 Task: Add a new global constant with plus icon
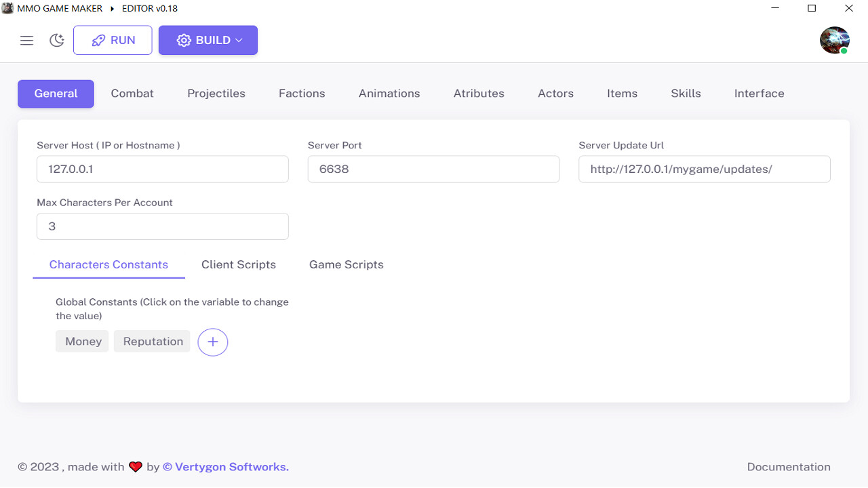click(x=212, y=342)
